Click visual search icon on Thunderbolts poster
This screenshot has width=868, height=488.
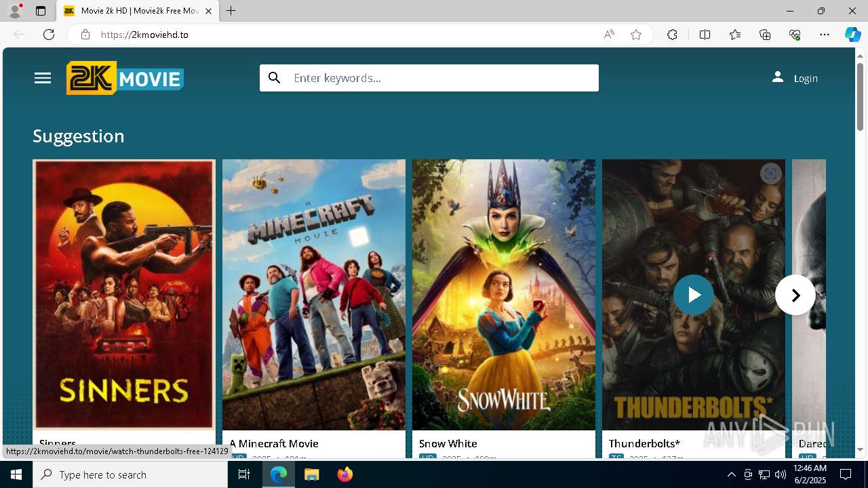point(770,174)
